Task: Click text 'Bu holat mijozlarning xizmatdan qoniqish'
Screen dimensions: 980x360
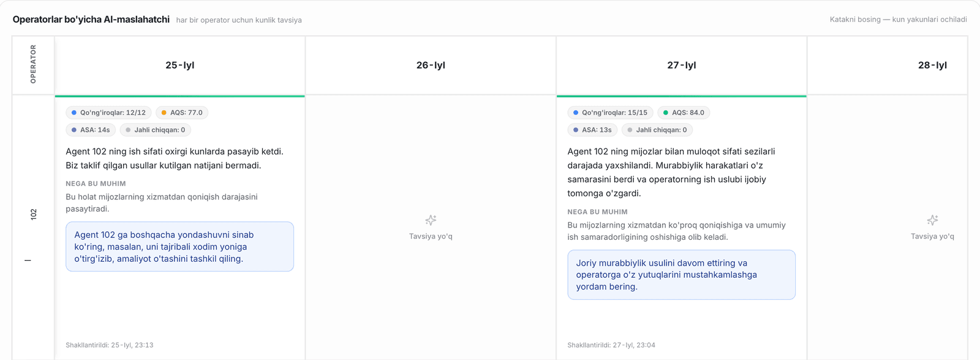Action: pos(162,203)
